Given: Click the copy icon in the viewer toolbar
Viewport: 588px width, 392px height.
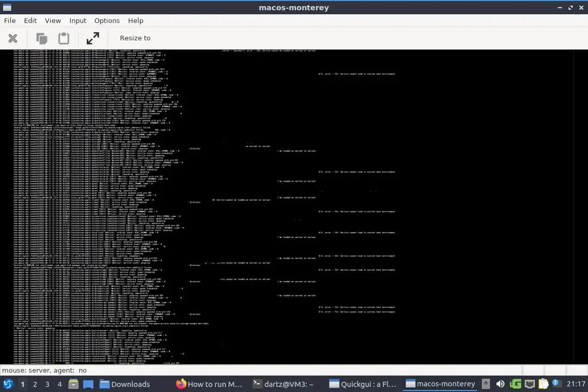Looking at the screenshot, I should point(42,38).
